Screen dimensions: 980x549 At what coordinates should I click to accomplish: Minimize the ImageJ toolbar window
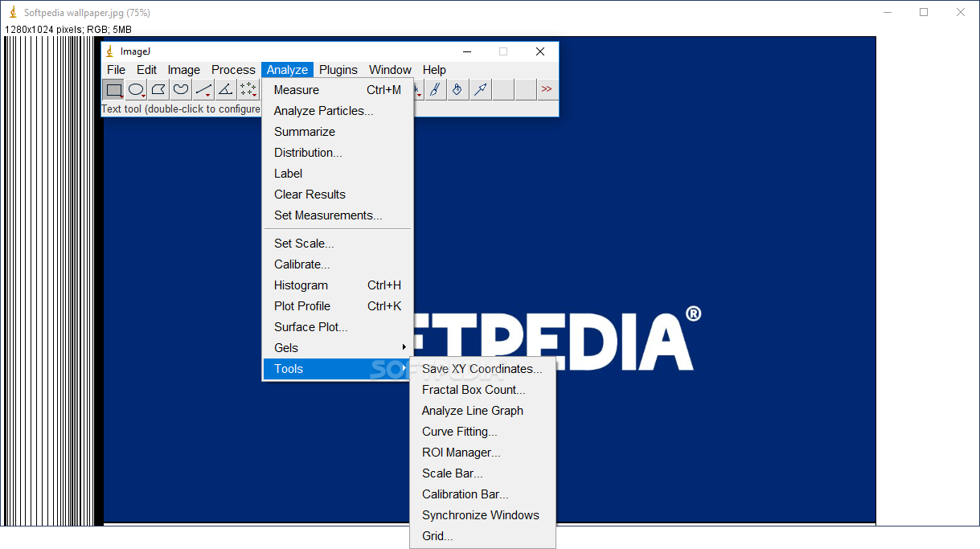pyautogui.click(x=466, y=51)
